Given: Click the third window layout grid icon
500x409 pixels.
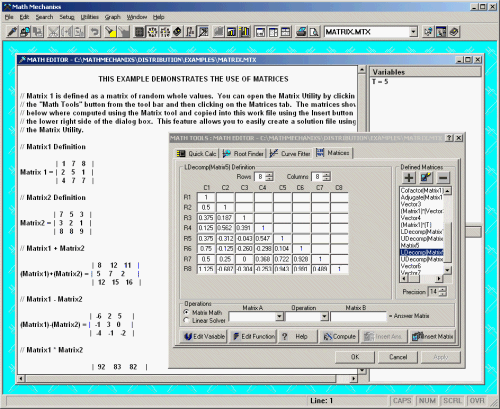Looking at the screenshot, I should [286, 32].
